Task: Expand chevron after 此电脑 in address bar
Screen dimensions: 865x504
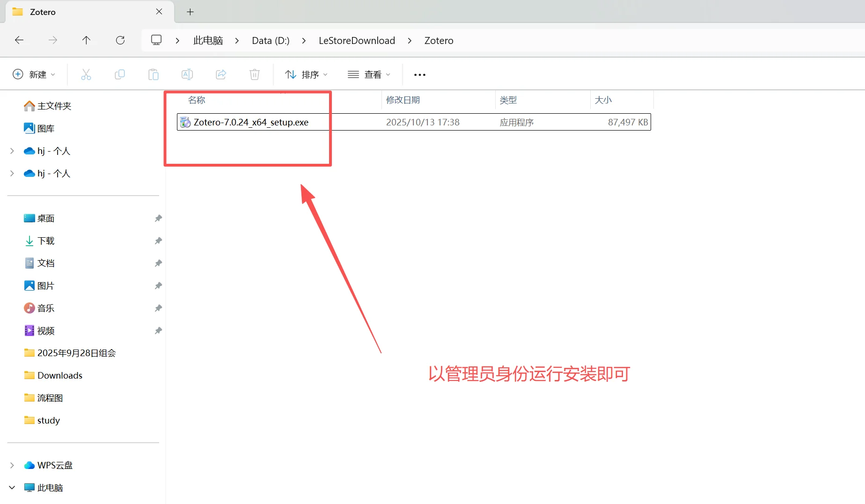Action: (x=237, y=41)
